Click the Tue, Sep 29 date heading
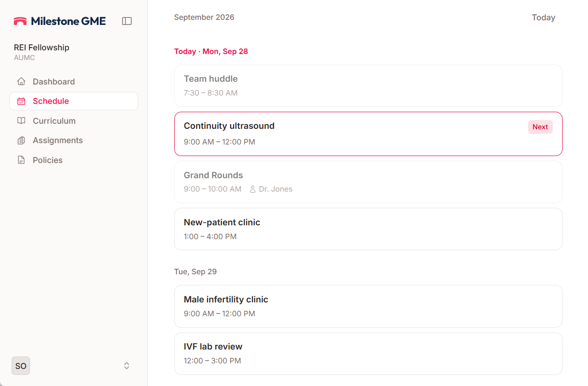 tap(195, 271)
